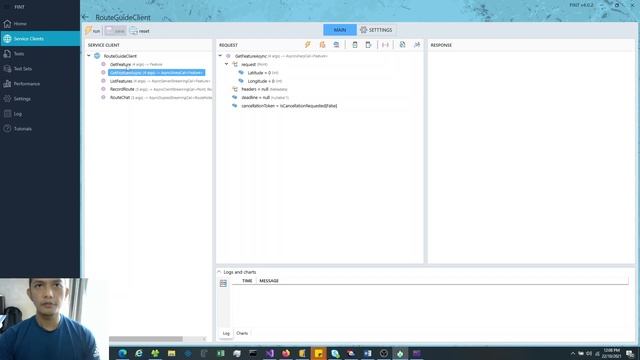Image resolution: width=640 pixels, height=360 pixels.
Task: Go back using the arrow beside RouteGuideClient
Action: coord(85,17)
